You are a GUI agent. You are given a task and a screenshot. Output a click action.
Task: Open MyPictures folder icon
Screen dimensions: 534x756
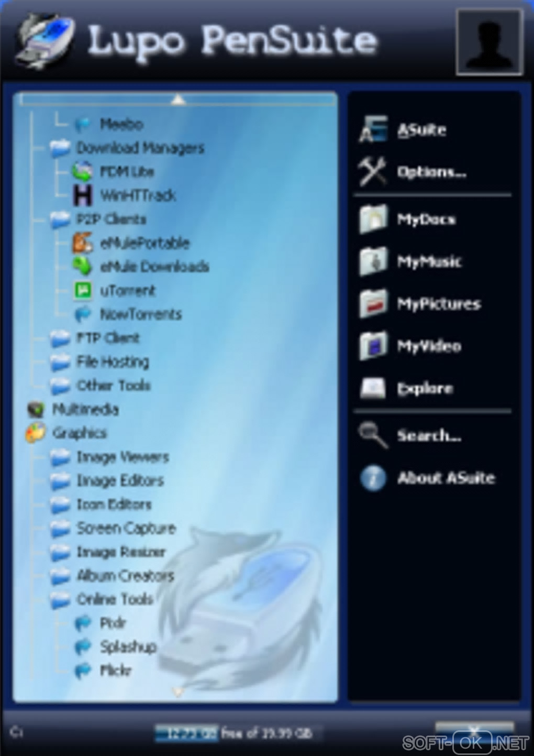pyautogui.click(x=373, y=303)
